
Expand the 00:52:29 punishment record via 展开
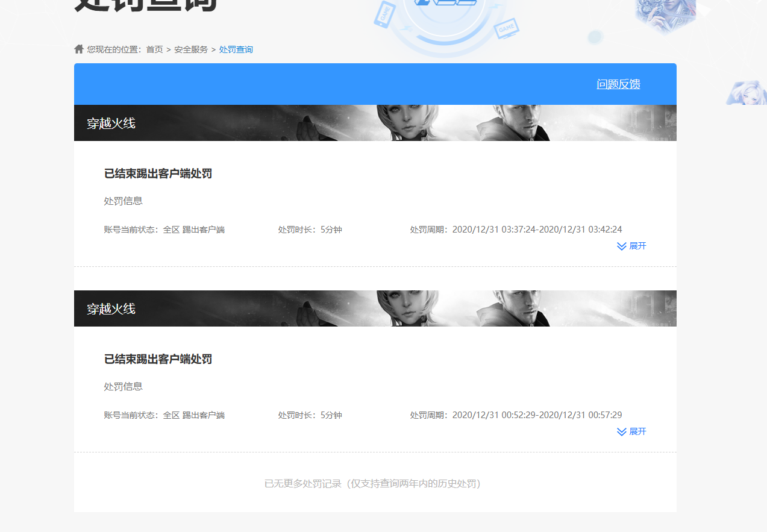coord(631,431)
